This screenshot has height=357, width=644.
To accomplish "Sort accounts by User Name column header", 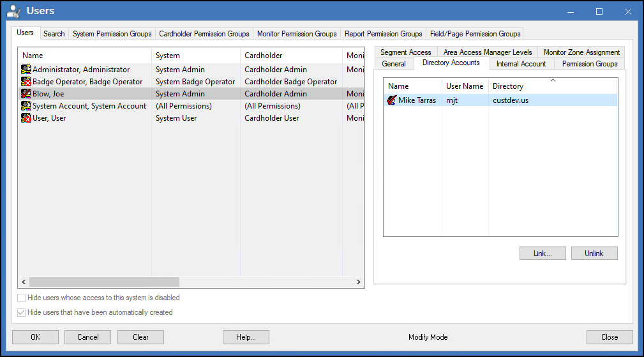I will click(x=465, y=86).
